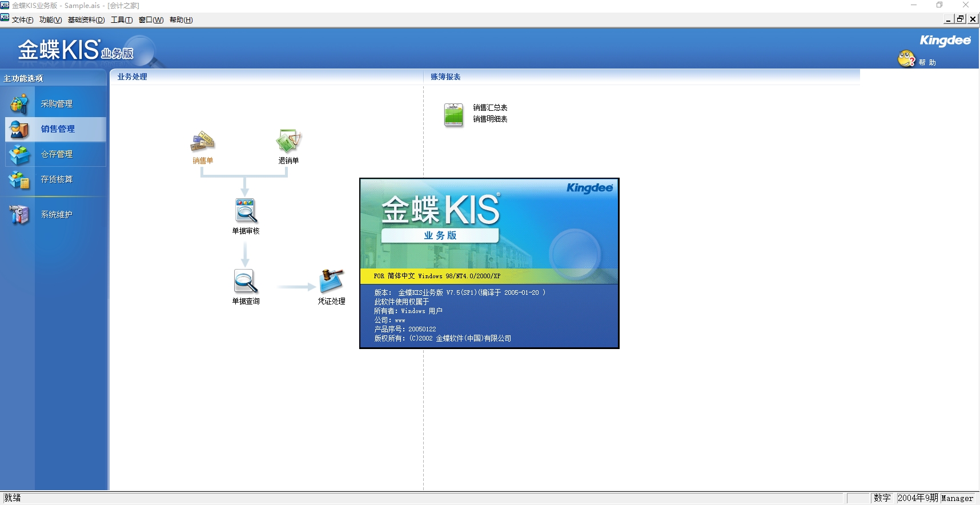Minimize the inner MDI child window
Image resolution: width=980 pixels, height=505 pixels.
click(x=949, y=19)
